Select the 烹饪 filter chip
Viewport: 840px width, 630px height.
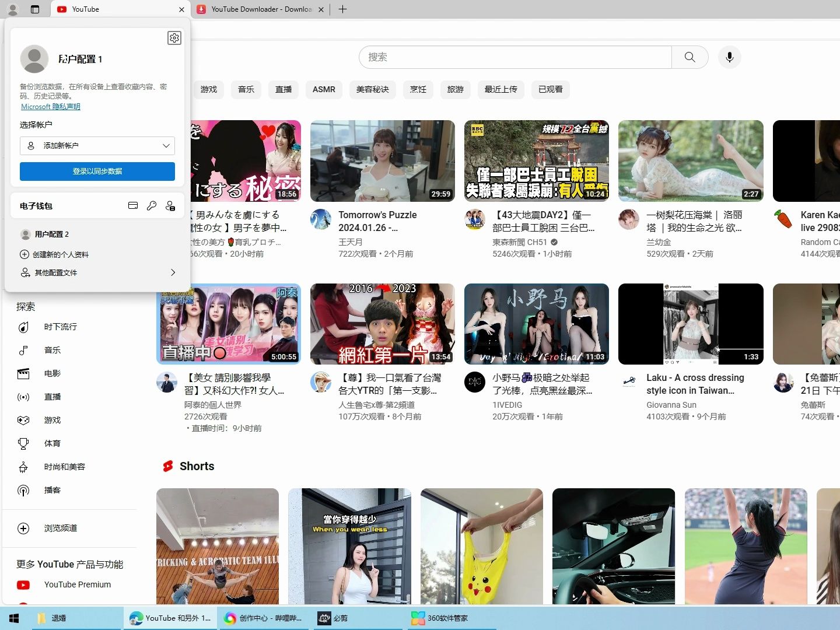coord(418,89)
